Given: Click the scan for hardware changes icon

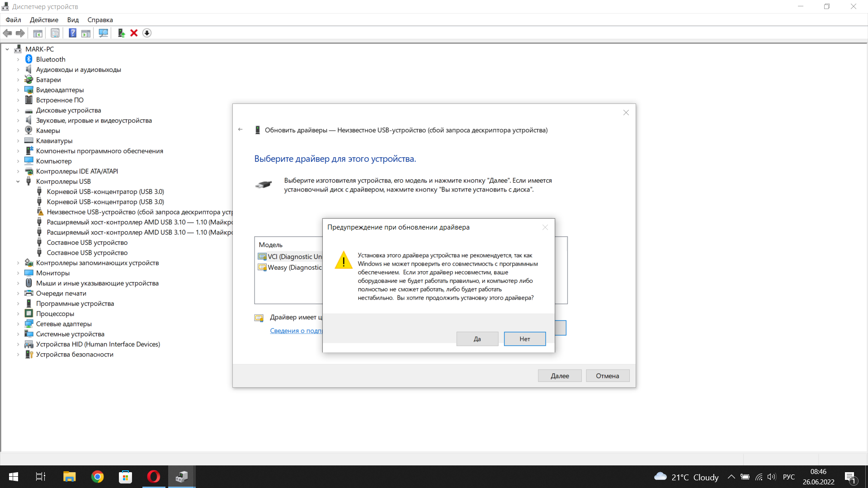Looking at the screenshot, I should coord(103,33).
